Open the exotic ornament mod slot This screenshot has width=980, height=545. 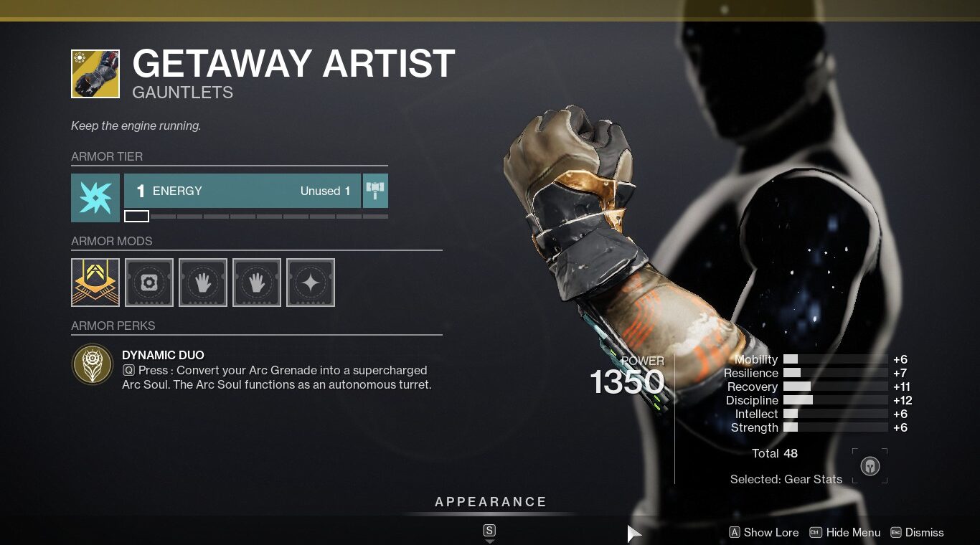tap(95, 283)
